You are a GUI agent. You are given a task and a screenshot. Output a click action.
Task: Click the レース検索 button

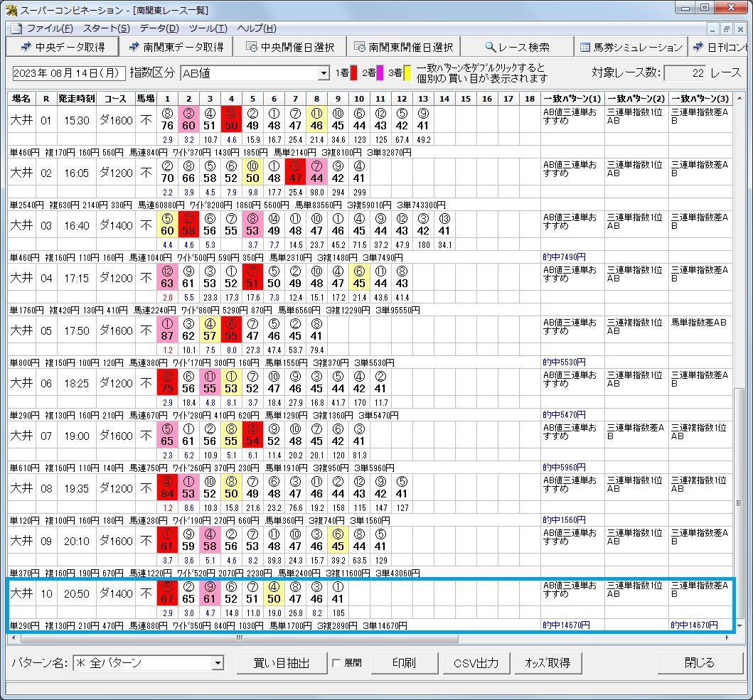point(517,47)
